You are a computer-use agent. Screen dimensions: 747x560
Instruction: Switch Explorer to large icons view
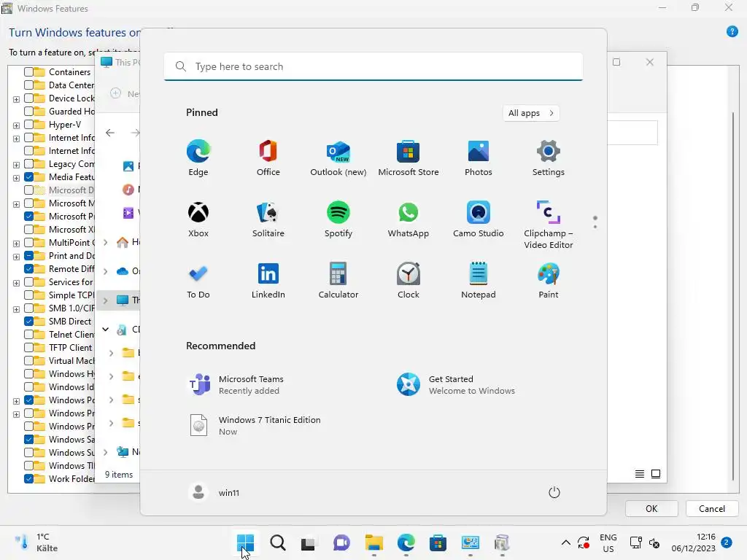pyautogui.click(x=656, y=474)
